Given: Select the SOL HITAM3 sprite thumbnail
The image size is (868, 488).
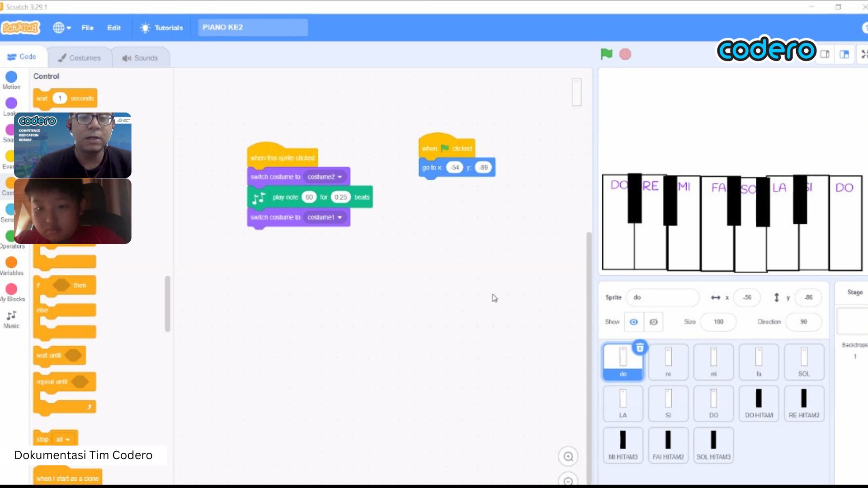Looking at the screenshot, I should coord(713,445).
